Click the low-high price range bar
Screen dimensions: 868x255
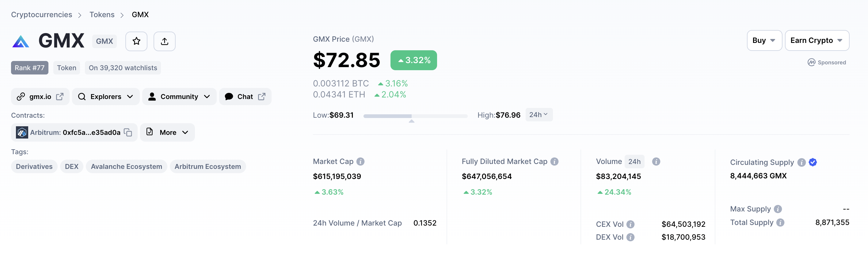415,116
